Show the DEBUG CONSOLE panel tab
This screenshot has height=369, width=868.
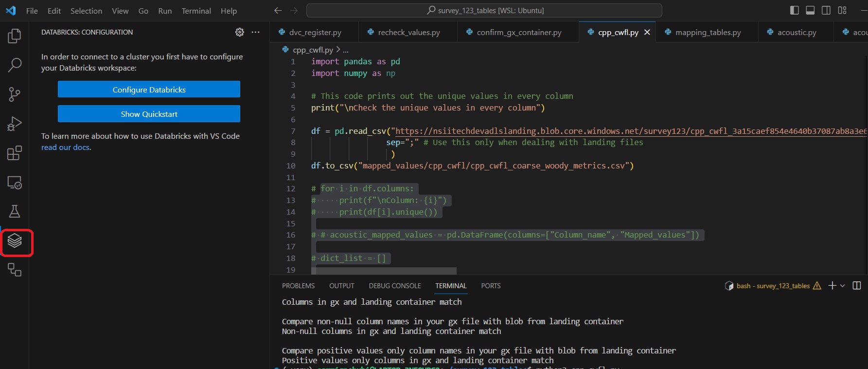(x=394, y=286)
